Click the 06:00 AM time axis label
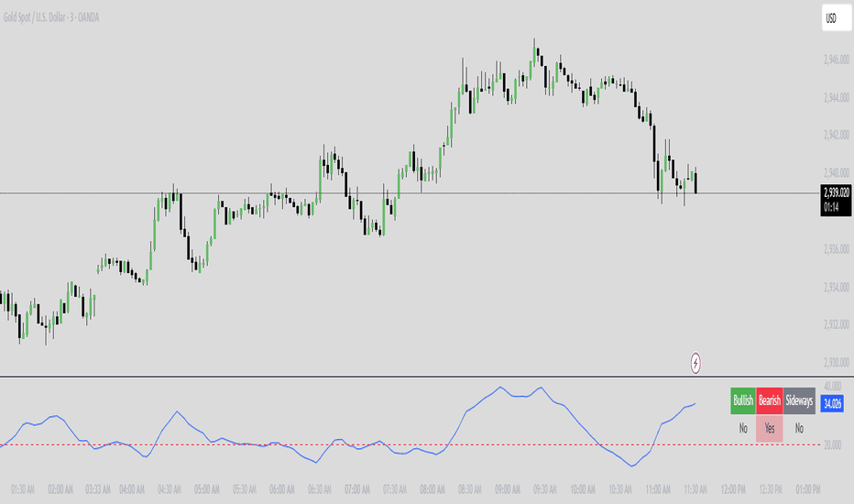The height and width of the screenshot is (504, 854). pos(282,489)
